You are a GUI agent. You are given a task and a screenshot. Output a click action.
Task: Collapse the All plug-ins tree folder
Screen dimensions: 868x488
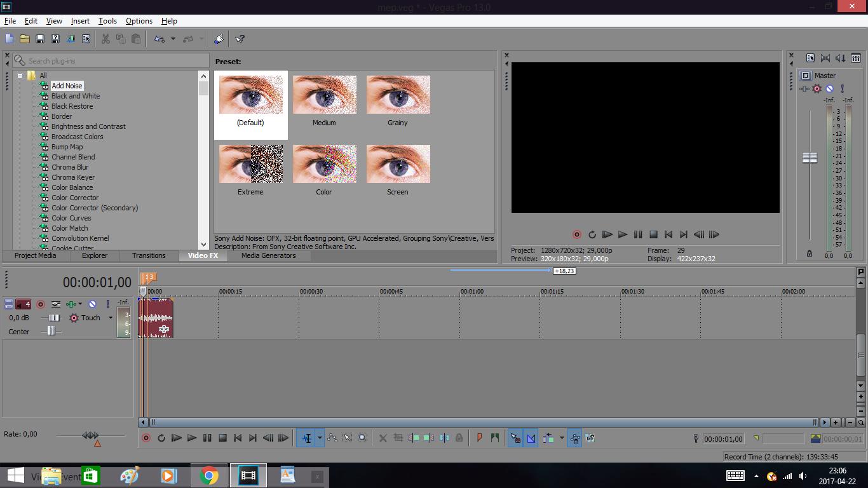click(20, 76)
